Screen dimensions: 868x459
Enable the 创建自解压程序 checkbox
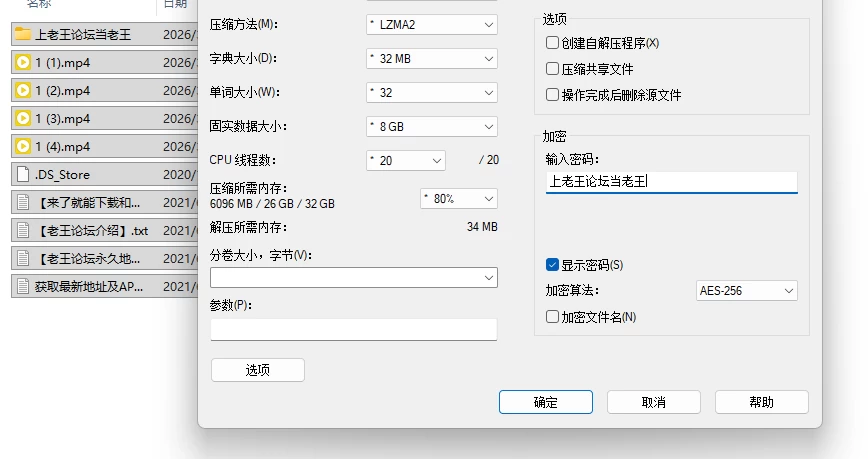552,43
